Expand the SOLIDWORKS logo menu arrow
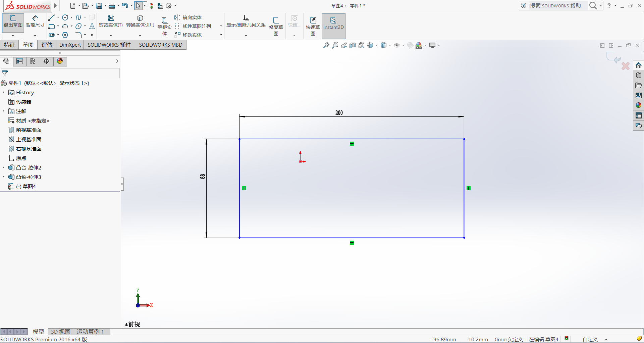The height and width of the screenshot is (343, 644). 55,6
